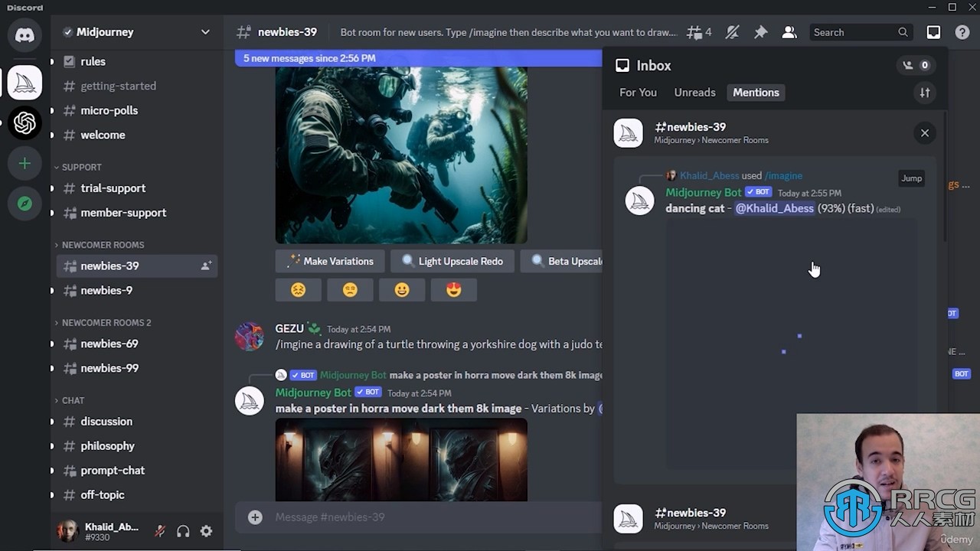
Task: Click 5 new messages banner
Action: [419, 58]
